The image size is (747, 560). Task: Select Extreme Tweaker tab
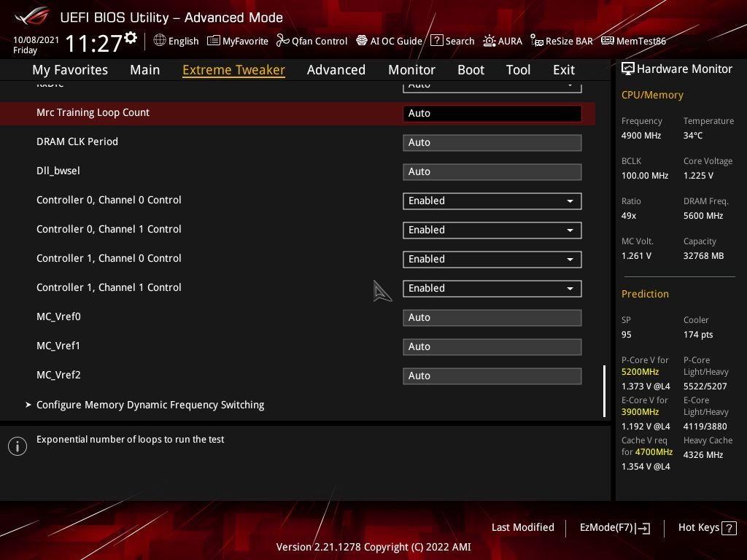pos(234,70)
